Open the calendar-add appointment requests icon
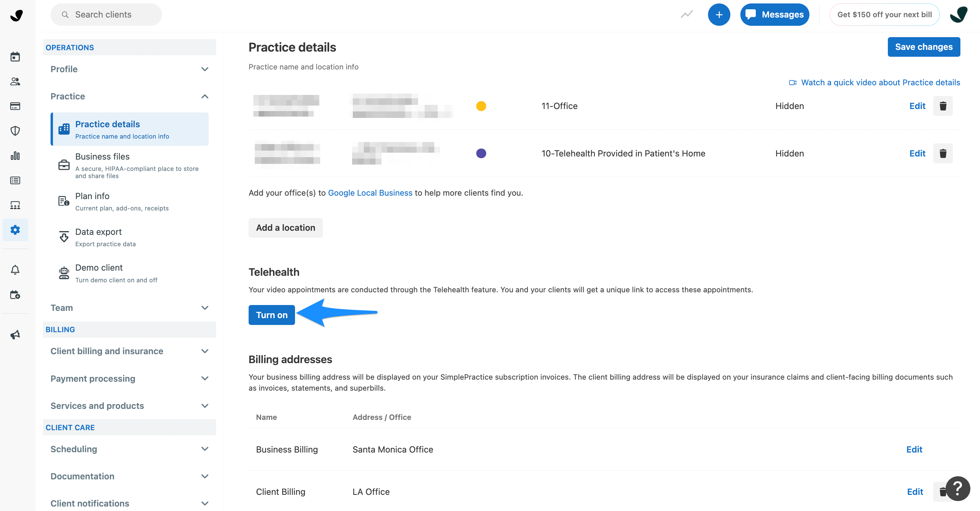This screenshot has height=511, width=980. 15,294
